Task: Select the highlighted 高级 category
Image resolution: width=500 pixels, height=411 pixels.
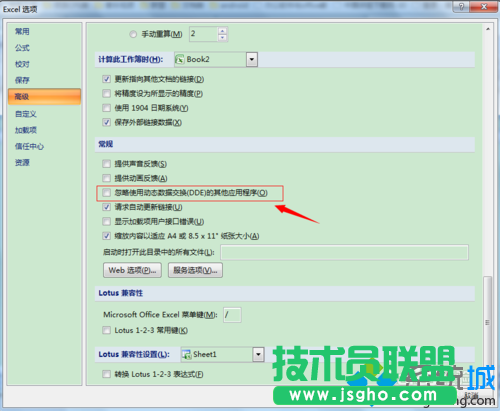Action: [44, 97]
